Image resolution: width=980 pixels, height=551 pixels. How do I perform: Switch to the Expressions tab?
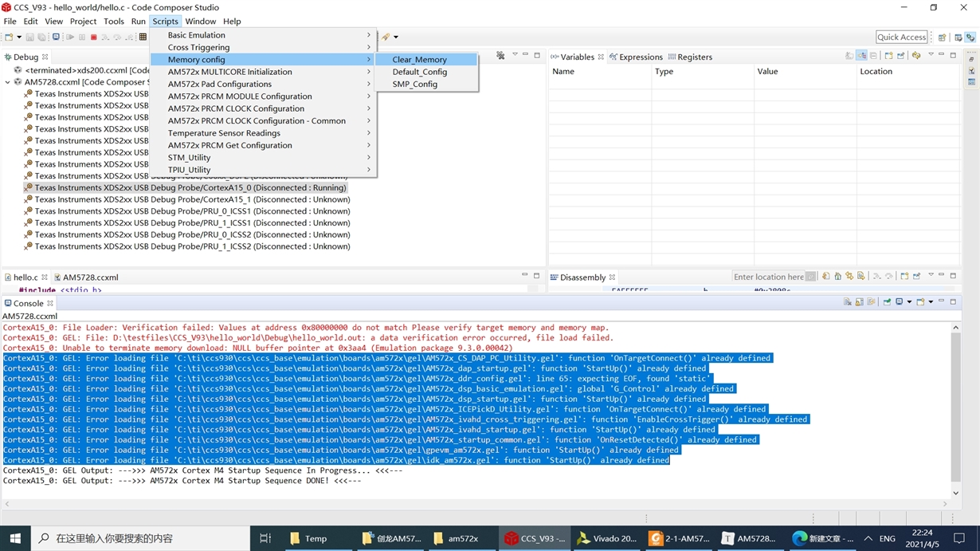click(x=636, y=57)
